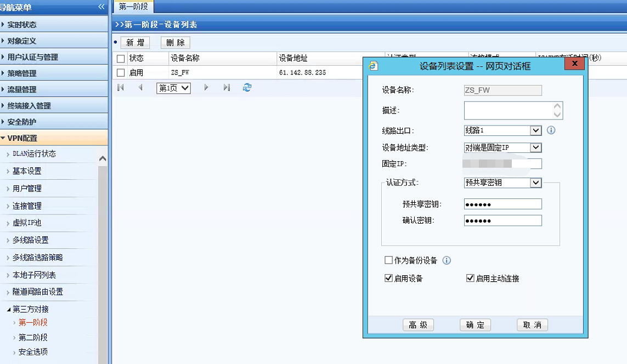The height and width of the screenshot is (364, 627).
Task: Show info for 作为备份设备 option
Action: [x=447, y=260]
